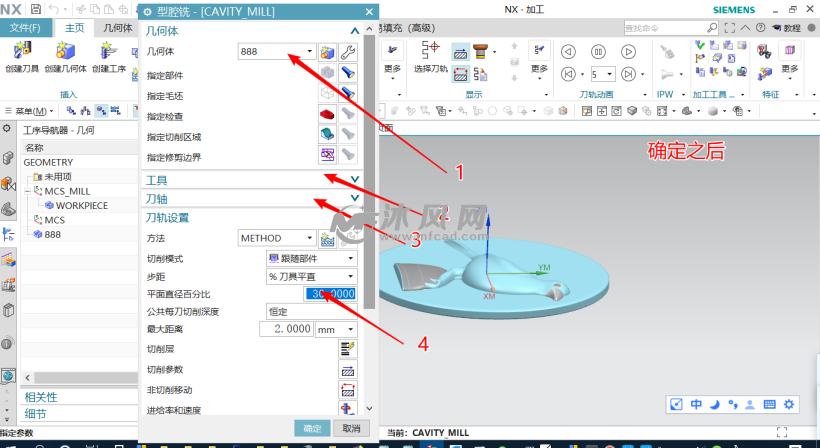Click the dialog vertical scrollbar

pyautogui.click(x=369, y=173)
